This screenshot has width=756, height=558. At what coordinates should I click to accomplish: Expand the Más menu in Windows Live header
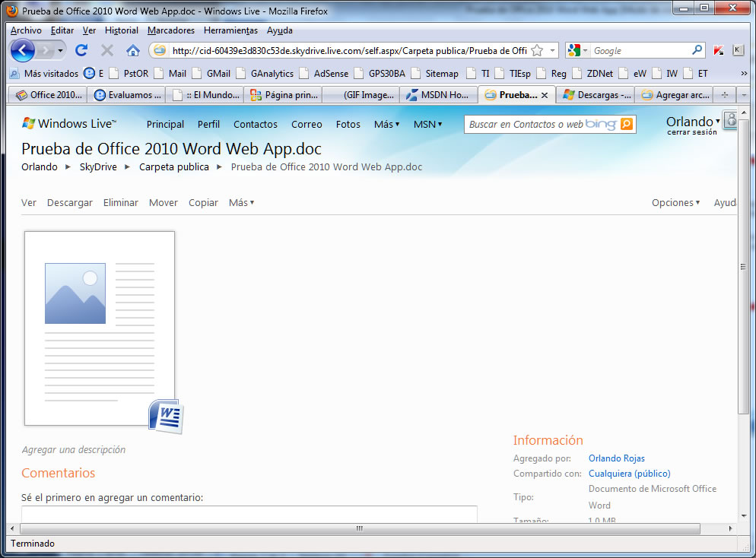point(386,125)
